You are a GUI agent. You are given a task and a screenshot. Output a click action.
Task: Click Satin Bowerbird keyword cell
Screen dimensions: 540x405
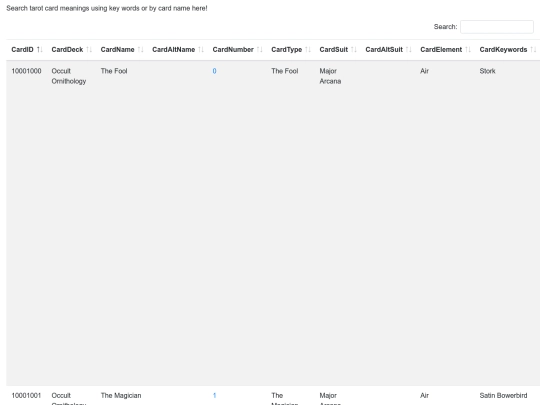coord(503,396)
